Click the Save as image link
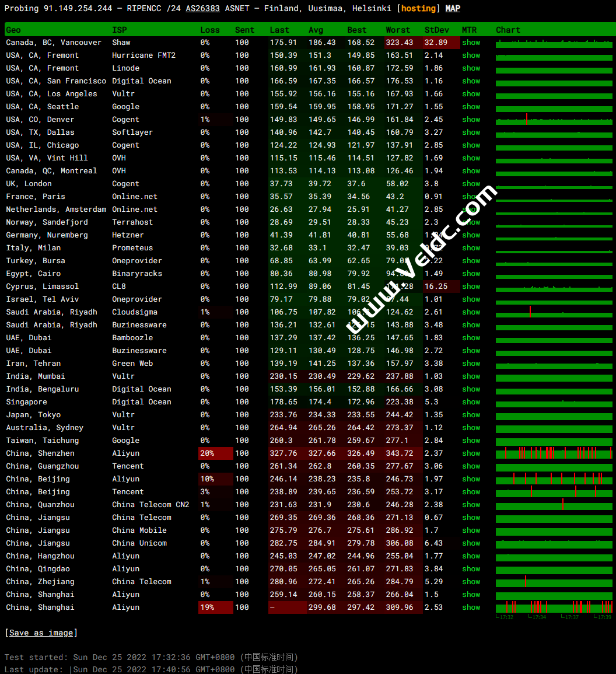 41,633
